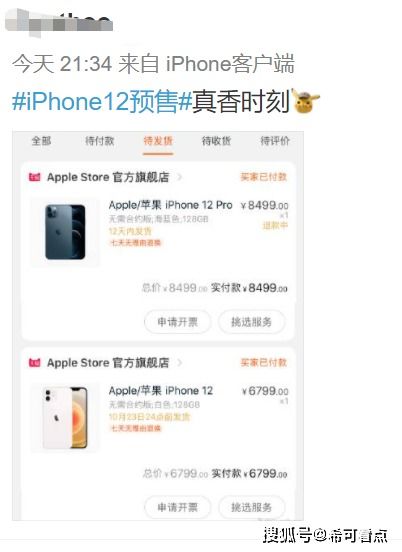Open the 全部 orders tab
Screen dimensions: 402x552
click(42, 141)
